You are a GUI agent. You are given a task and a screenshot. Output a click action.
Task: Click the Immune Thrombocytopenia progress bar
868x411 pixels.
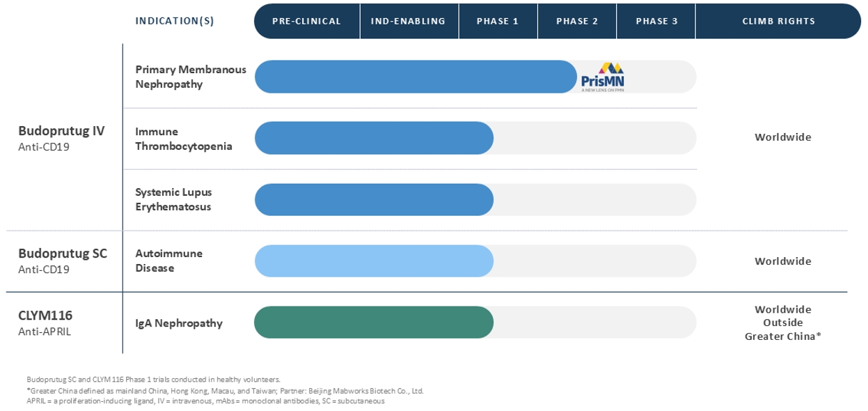374,138
